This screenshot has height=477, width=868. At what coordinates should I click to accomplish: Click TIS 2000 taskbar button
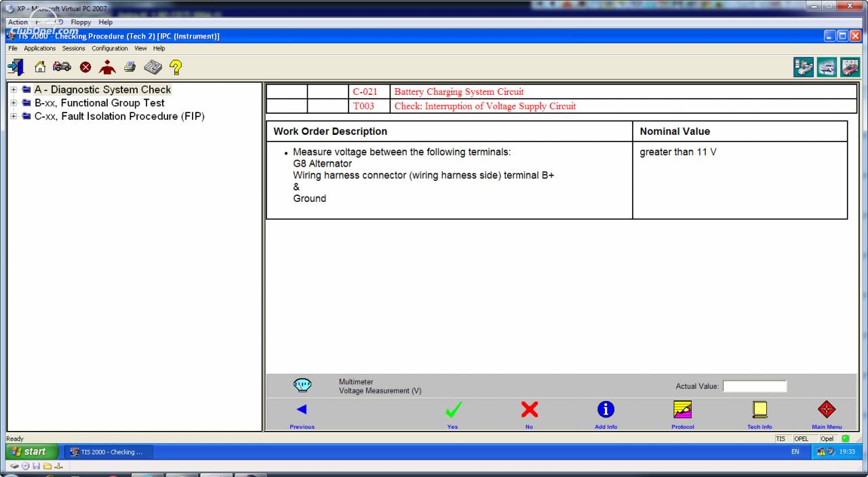pyautogui.click(x=109, y=452)
